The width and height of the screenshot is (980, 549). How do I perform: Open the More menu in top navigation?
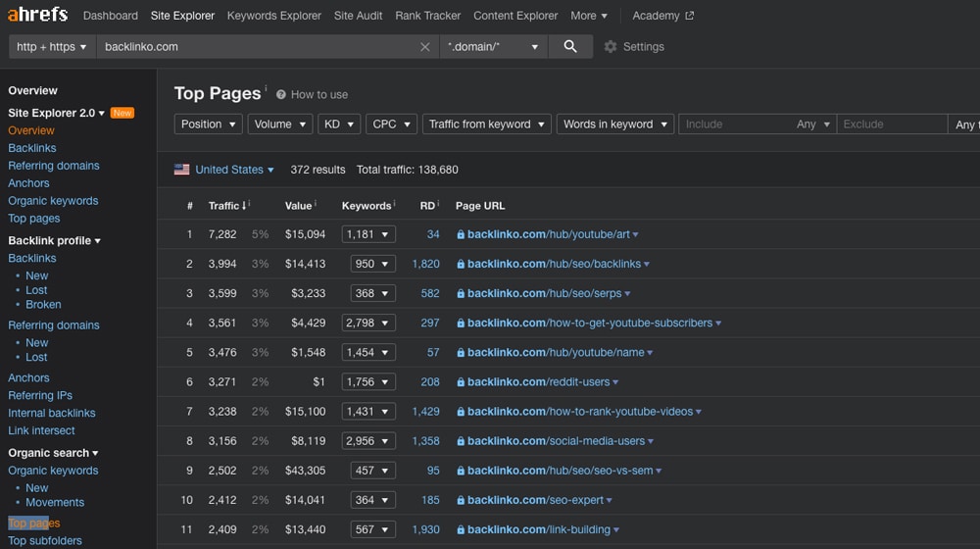point(589,16)
